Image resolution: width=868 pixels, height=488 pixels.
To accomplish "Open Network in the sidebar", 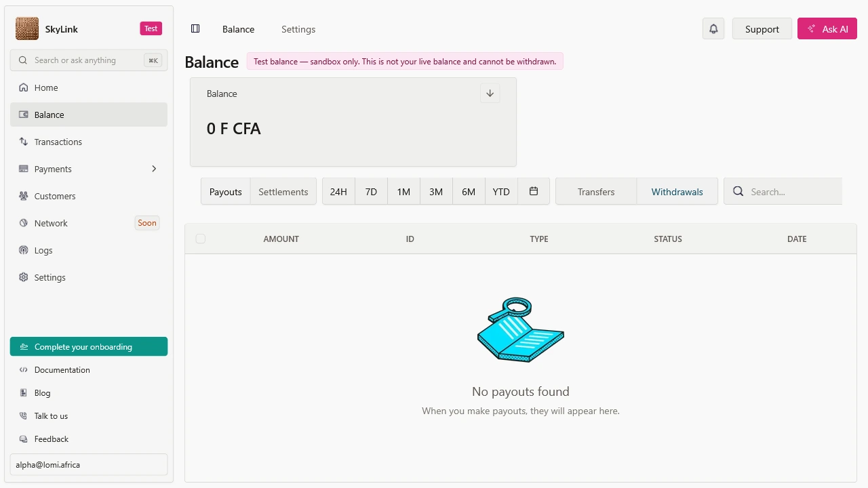I will click(x=89, y=223).
